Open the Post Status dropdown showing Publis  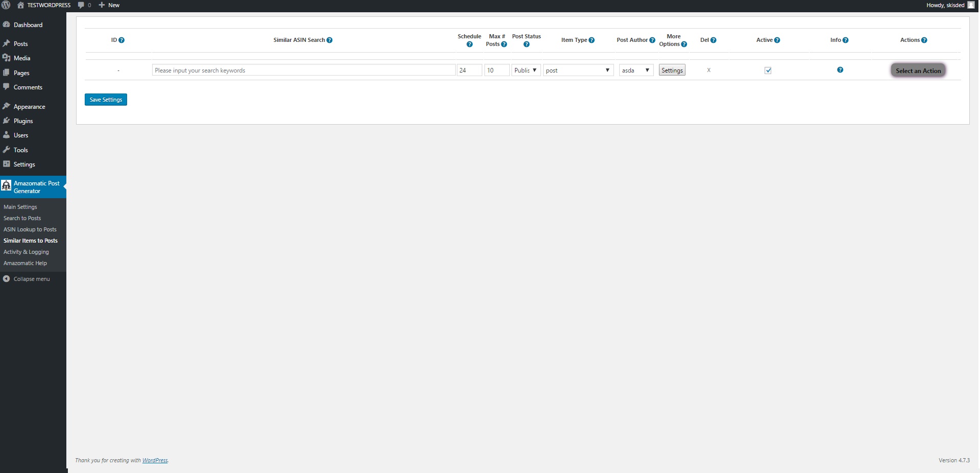click(526, 70)
